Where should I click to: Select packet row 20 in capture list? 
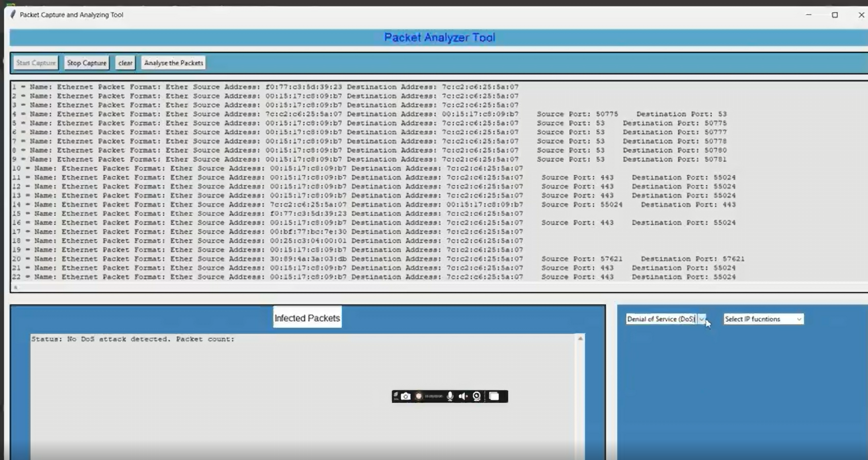(x=271, y=259)
